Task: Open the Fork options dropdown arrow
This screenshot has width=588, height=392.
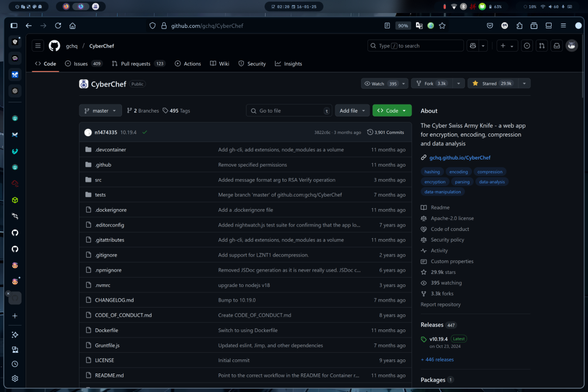Action: click(x=458, y=83)
